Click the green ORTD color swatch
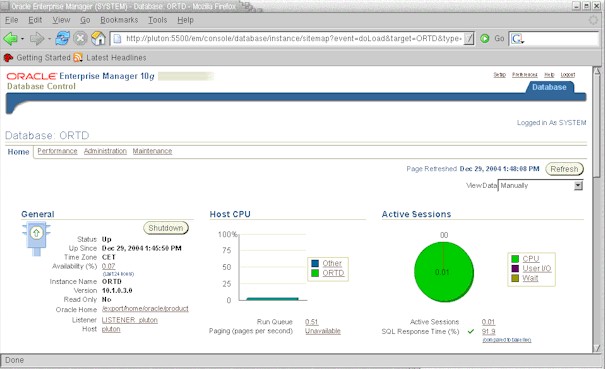Screen dimensions: 606x369 (315, 273)
